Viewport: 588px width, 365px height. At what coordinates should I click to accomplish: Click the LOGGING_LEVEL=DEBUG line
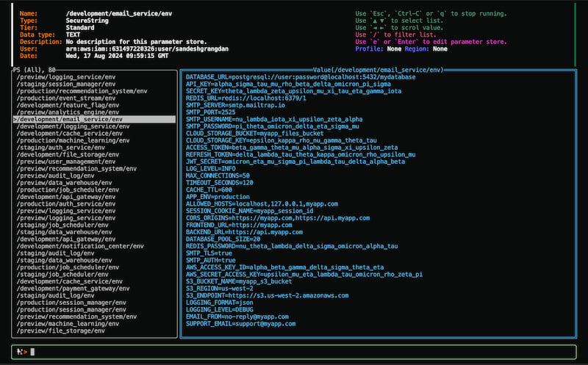219,310
